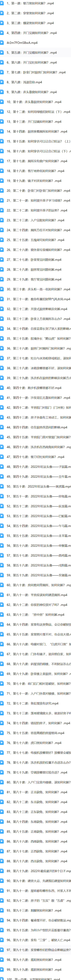Select file 第六十二课 你家的神位放对了吗
Image resolution: width=71 pixels, height=980 pixels.
pos(35,604)
